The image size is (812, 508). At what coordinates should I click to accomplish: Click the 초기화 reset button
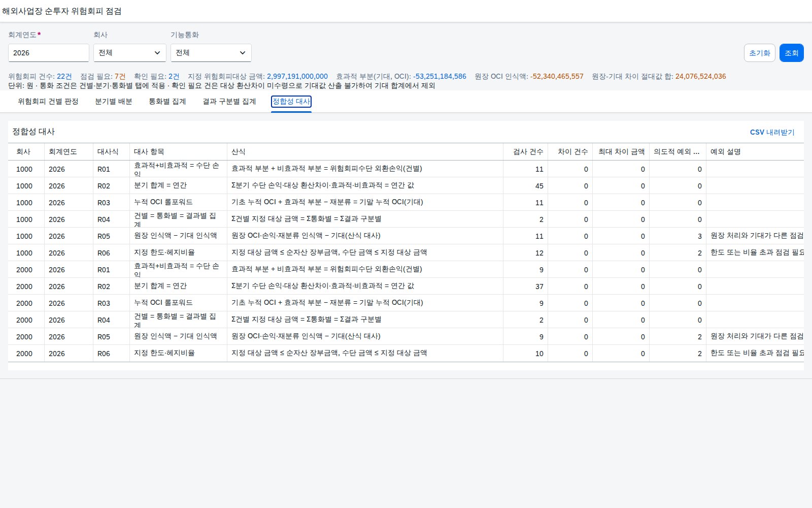[x=760, y=53]
